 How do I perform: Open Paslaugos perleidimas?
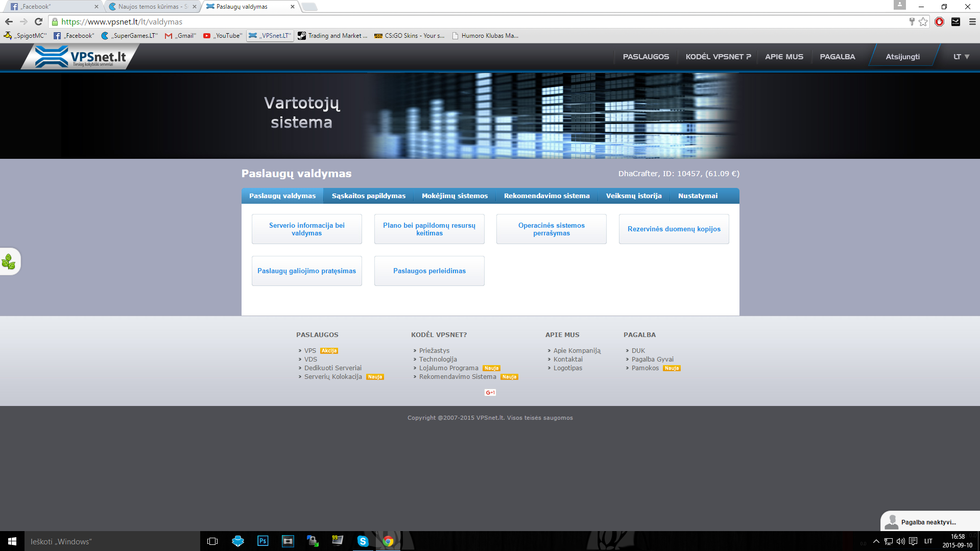tap(429, 271)
